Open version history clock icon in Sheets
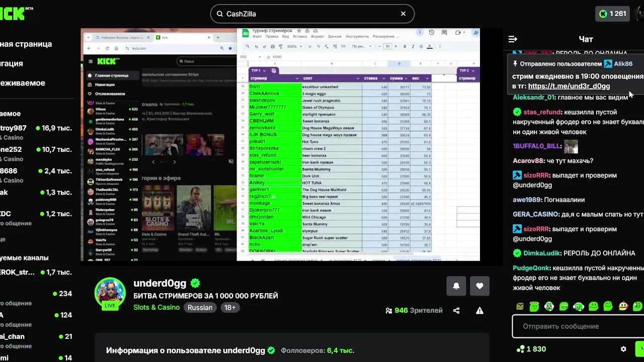Image resolution: width=644 pixels, height=362 pixels. [x=431, y=32]
